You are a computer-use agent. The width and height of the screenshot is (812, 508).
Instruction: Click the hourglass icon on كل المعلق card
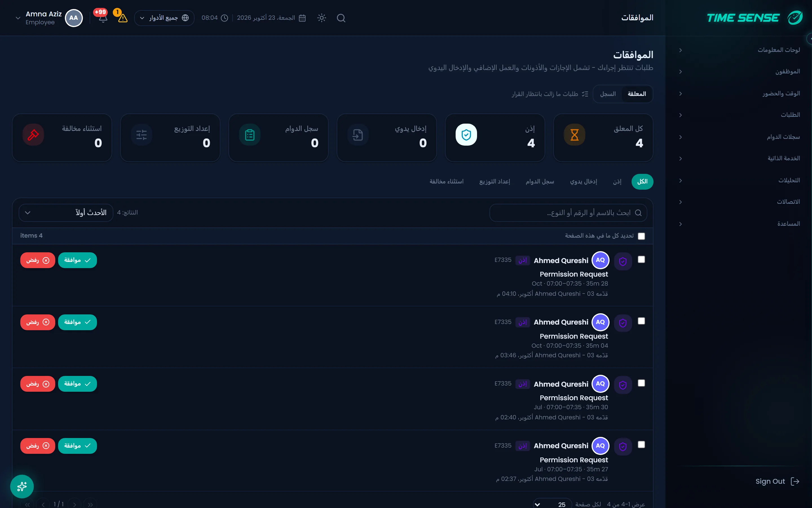pyautogui.click(x=574, y=135)
